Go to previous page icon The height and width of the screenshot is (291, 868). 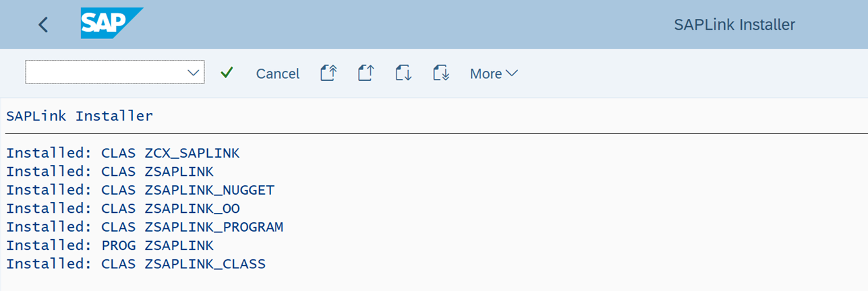[366, 73]
